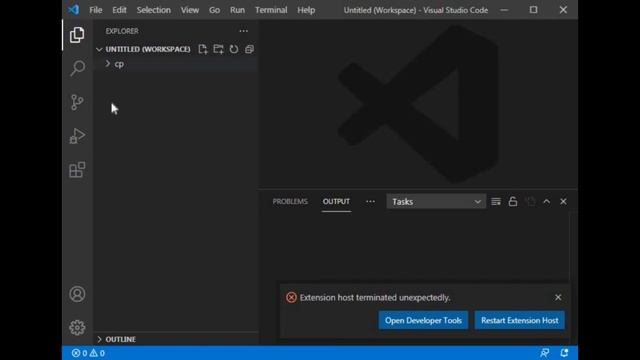Click the error icon in the notification
Viewport: 640px width, 360px height.
[291, 298]
